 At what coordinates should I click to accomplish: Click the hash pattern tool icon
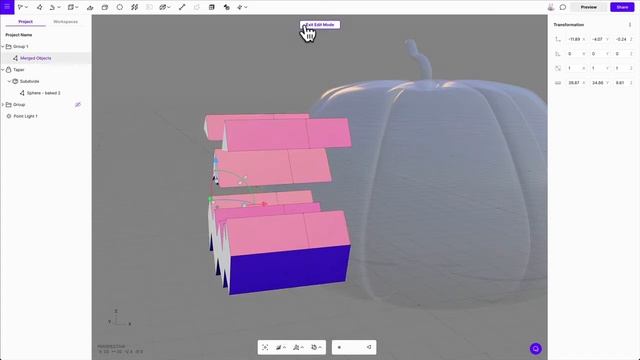(134, 7)
